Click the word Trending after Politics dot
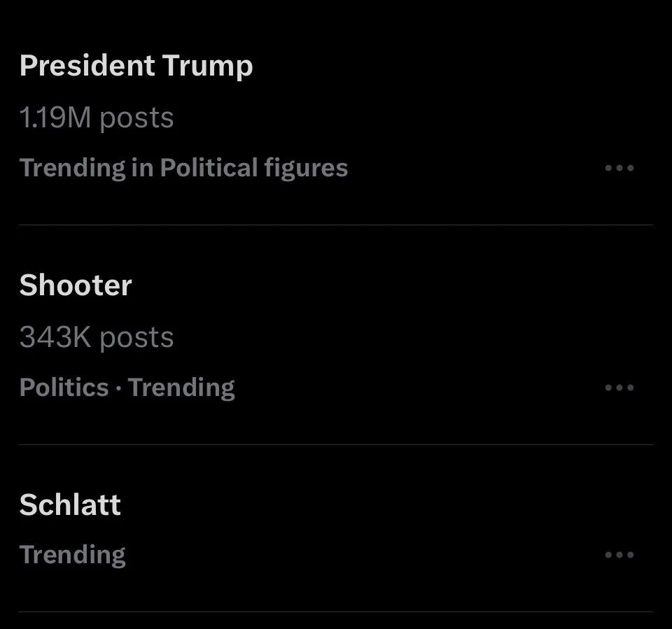 tap(181, 388)
